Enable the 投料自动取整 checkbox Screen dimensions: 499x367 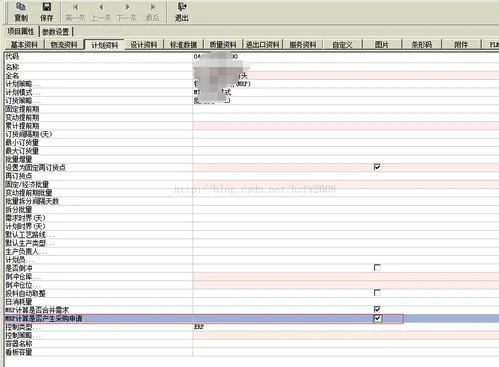click(377, 293)
